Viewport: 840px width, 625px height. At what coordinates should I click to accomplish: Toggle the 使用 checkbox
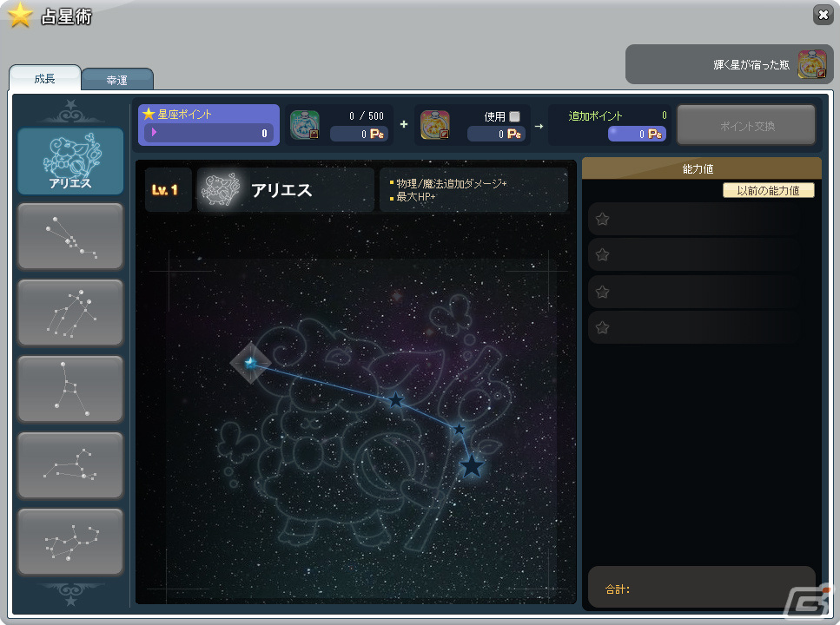click(x=514, y=116)
